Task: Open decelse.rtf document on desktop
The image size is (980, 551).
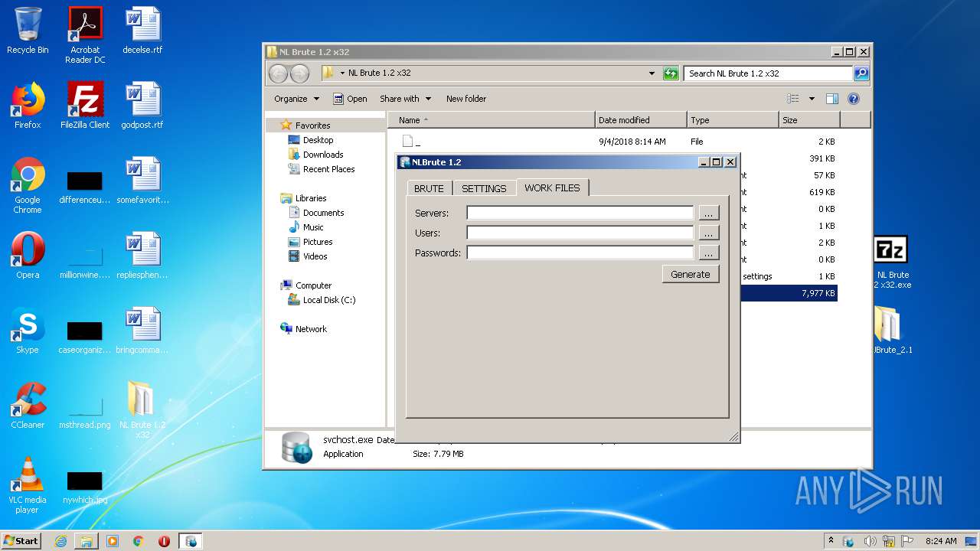Action: (x=142, y=31)
